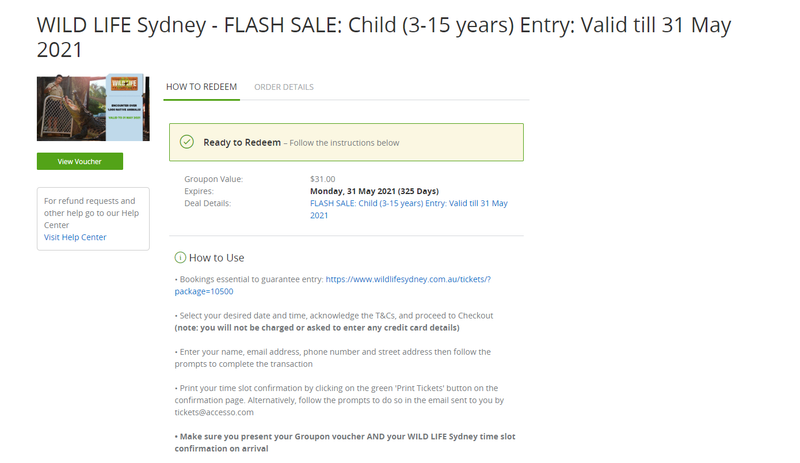
Task: Click the How to Use heading
Action: click(216, 257)
